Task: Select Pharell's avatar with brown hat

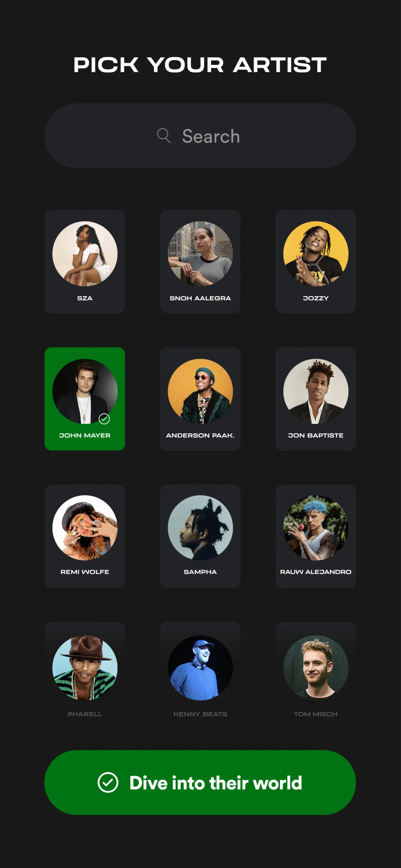Action: 85,668
